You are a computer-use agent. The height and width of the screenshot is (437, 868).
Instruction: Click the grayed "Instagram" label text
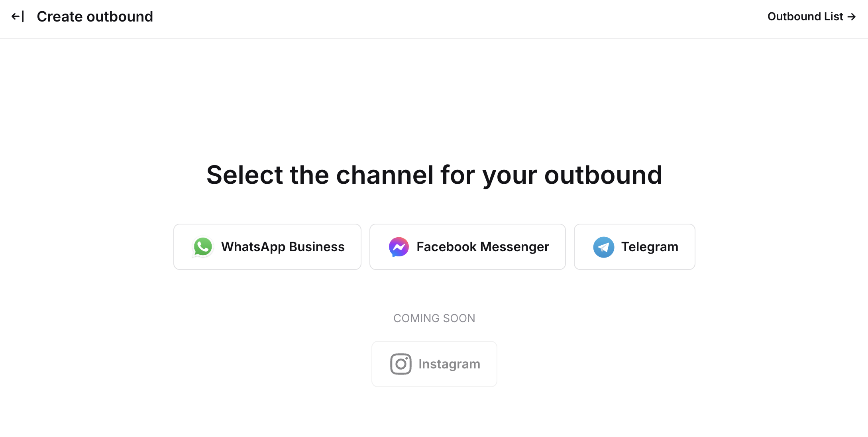pyautogui.click(x=449, y=364)
